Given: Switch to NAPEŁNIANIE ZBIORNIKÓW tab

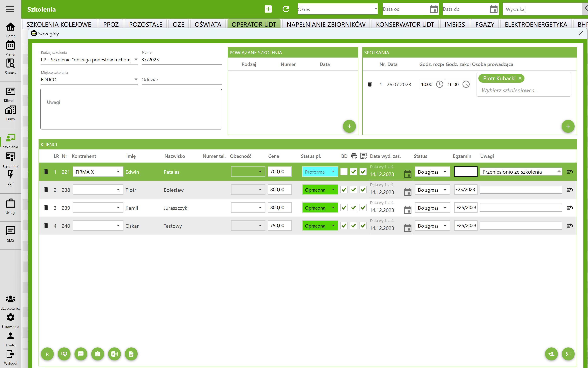Looking at the screenshot, I should coord(326,24).
